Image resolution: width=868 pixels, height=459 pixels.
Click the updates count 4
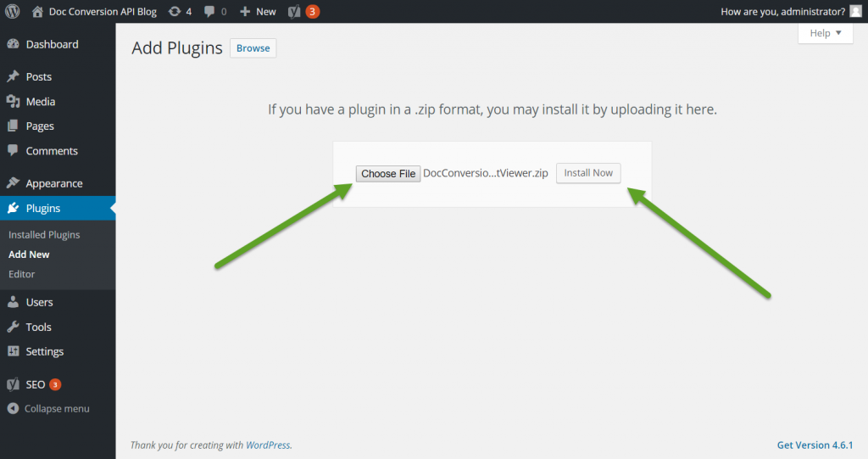tap(189, 12)
